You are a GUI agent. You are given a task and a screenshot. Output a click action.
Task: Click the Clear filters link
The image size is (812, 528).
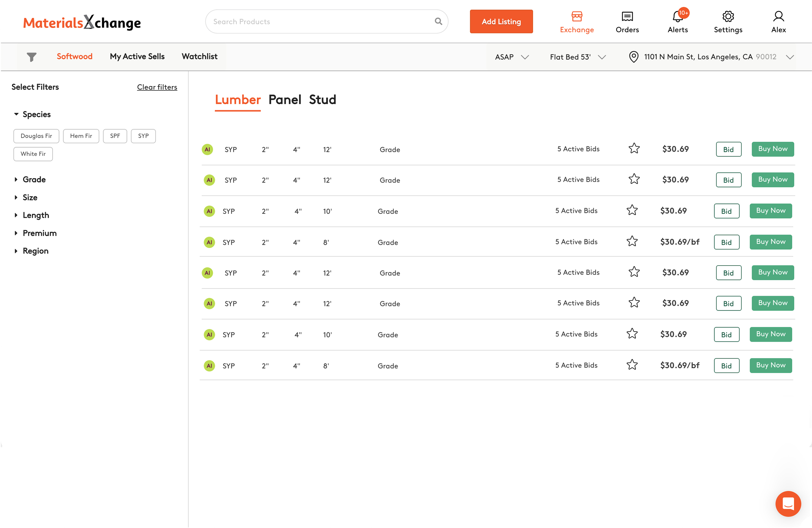click(157, 87)
